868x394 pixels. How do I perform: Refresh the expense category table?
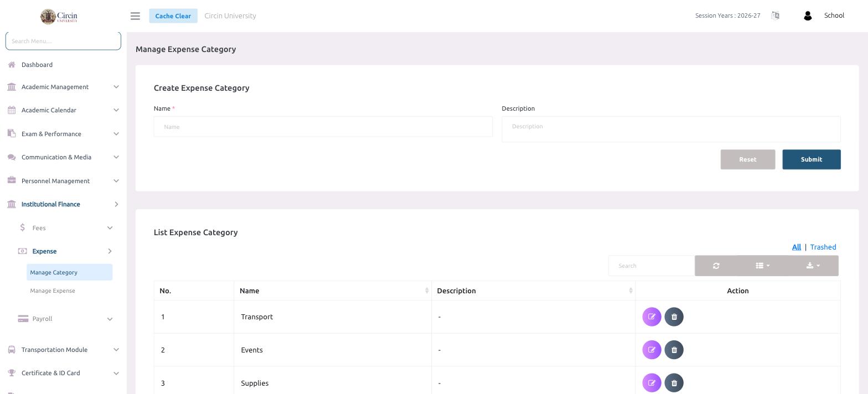(716, 266)
